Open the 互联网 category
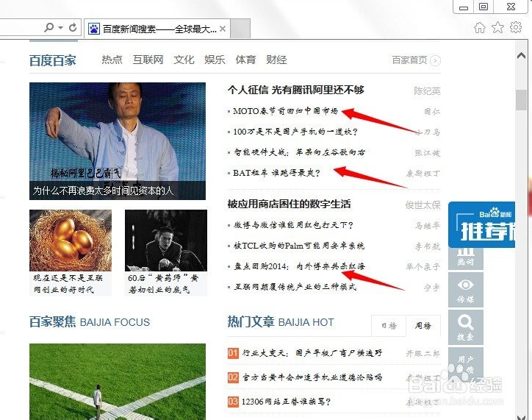 tap(148, 60)
